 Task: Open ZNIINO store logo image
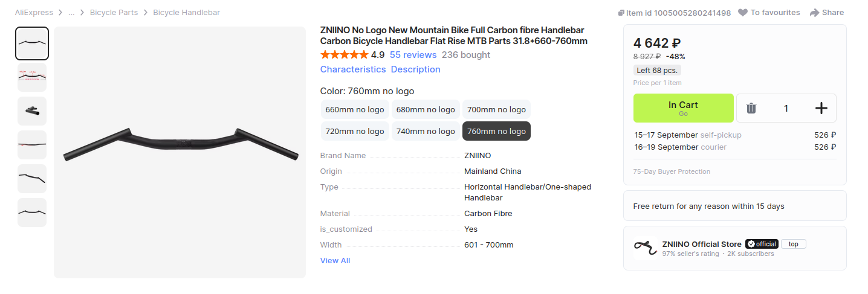coord(645,248)
